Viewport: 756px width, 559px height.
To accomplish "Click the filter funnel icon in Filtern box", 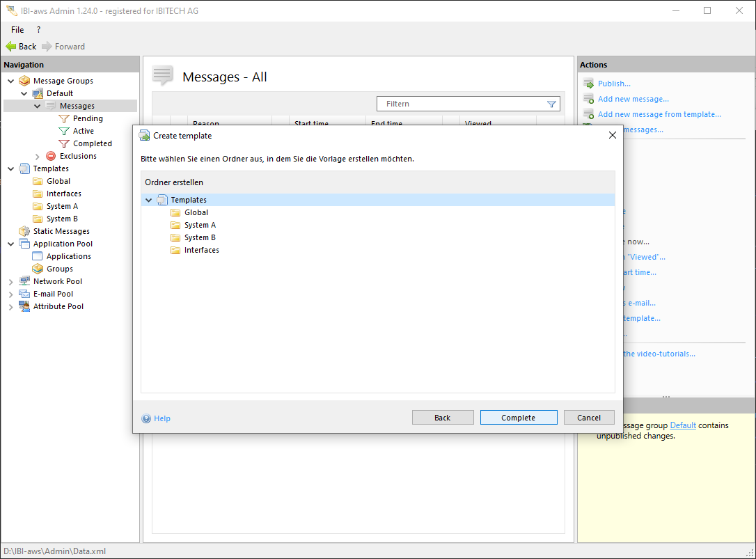I will pyautogui.click(x=551, y=104).
